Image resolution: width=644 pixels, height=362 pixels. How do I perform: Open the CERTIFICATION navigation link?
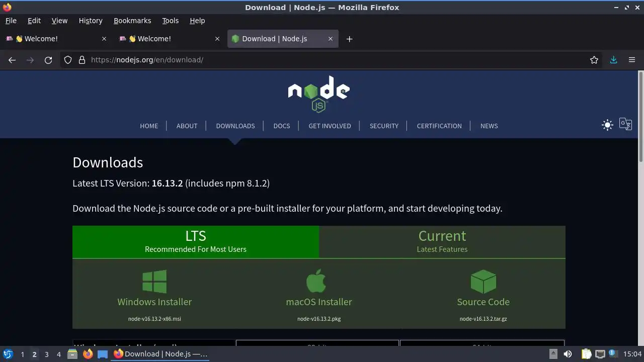[439, 126]
